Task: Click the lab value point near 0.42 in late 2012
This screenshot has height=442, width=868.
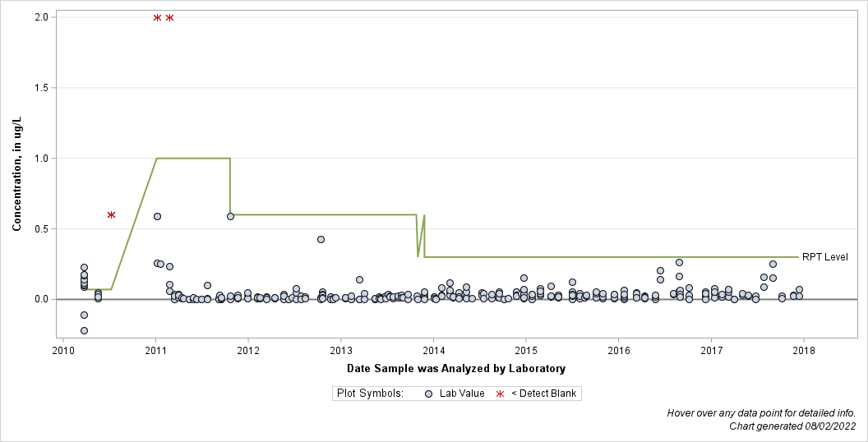Action: [x=321, y=240]
